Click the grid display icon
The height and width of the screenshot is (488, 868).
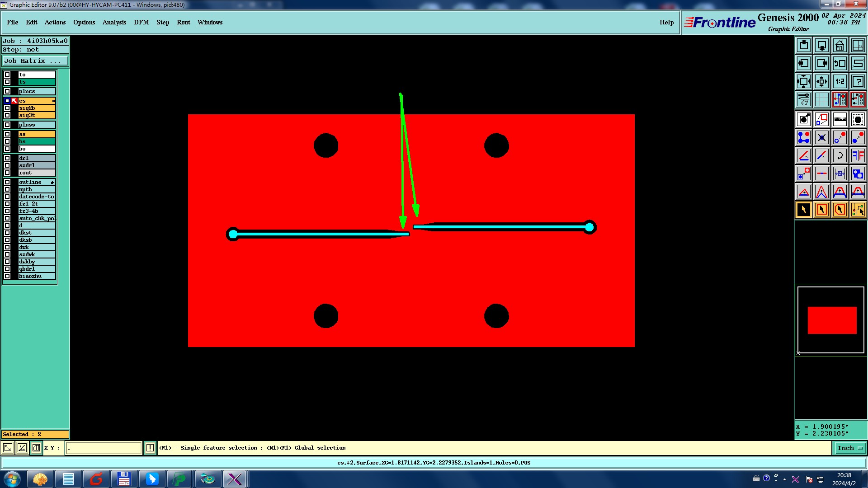pos(821,99)
